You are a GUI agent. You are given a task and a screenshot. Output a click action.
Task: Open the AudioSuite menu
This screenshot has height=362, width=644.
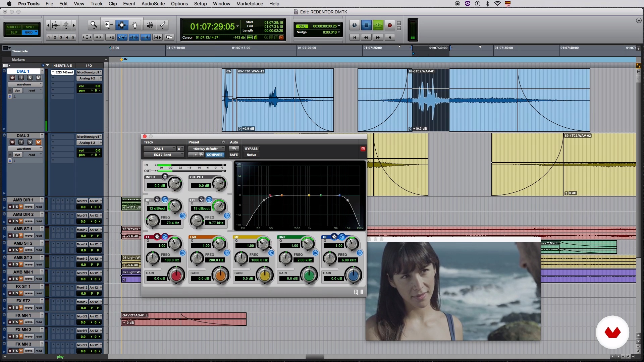(x=153, y=4)
